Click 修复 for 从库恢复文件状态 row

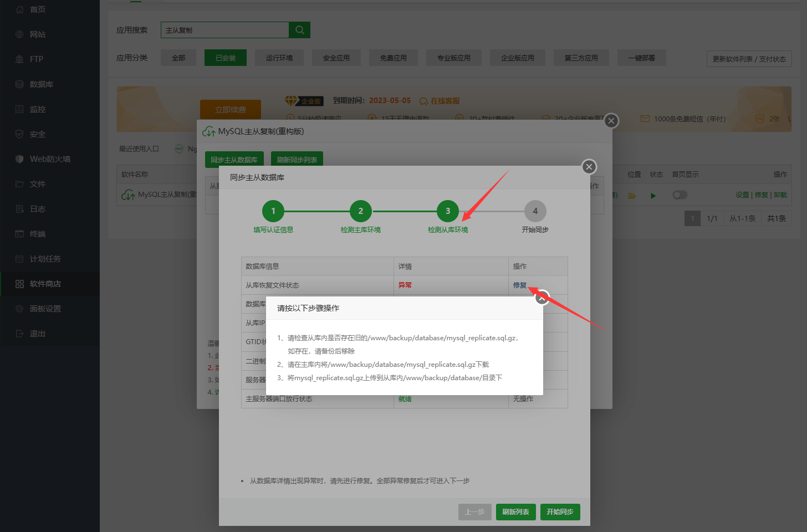(520, 285)
